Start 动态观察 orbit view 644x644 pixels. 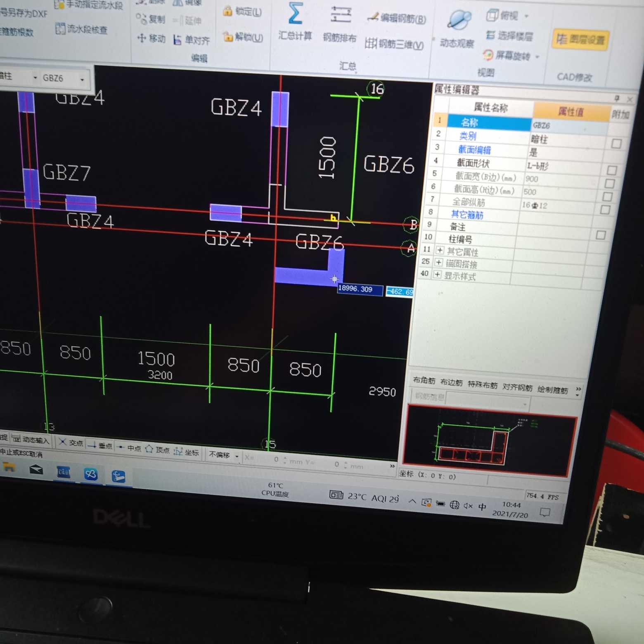pyautogui.click(x=457, y=29)
